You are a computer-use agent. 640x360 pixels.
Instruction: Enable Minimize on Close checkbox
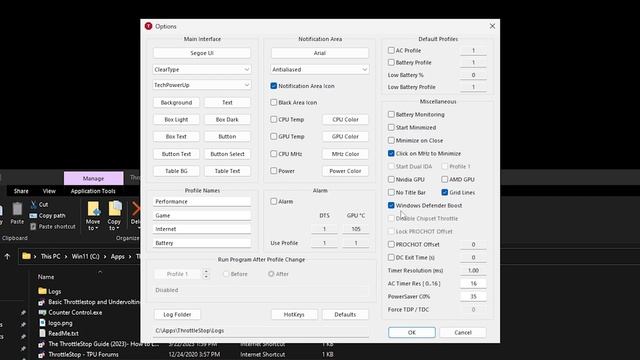coord(391,140)
